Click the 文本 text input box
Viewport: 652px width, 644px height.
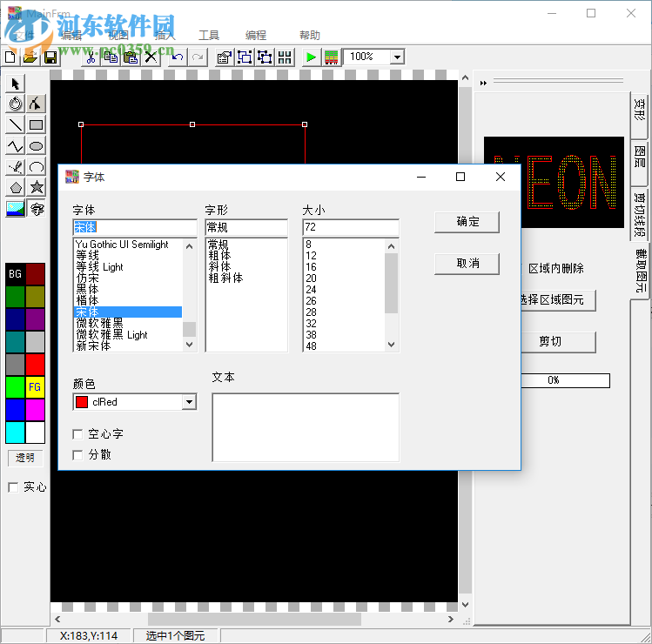306,427
